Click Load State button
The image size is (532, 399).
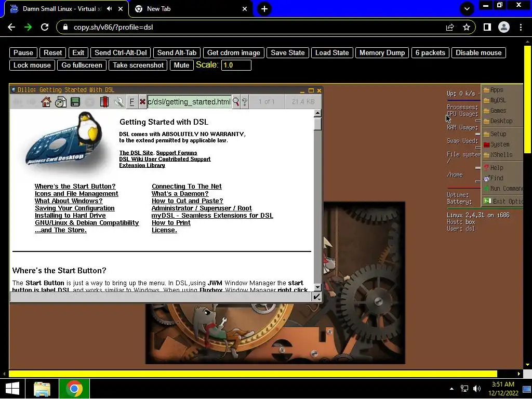[x=332, y=52]
